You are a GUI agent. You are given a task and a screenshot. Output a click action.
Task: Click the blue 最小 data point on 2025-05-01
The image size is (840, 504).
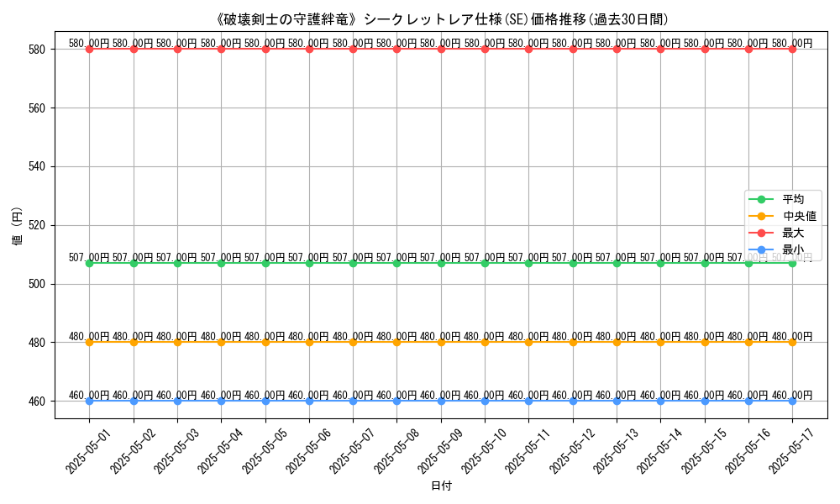click(x=90, y=402)
